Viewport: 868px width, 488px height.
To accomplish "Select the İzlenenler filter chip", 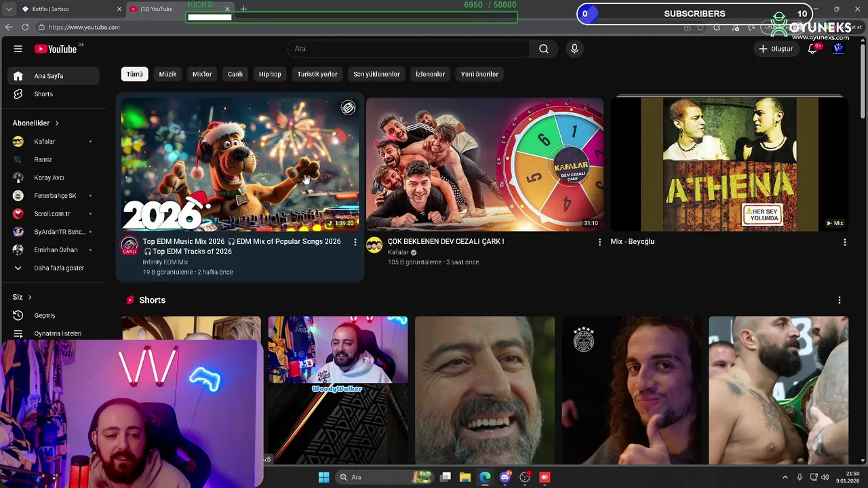I will (431, 74).
